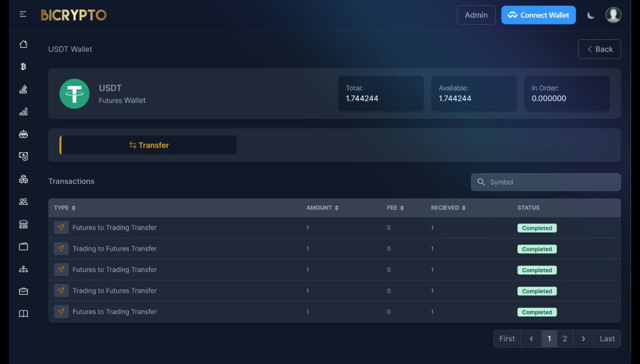The image size is (640, 364).
Task: Open the trading bot icon in sidebar
Action: [x=23, y=134]
